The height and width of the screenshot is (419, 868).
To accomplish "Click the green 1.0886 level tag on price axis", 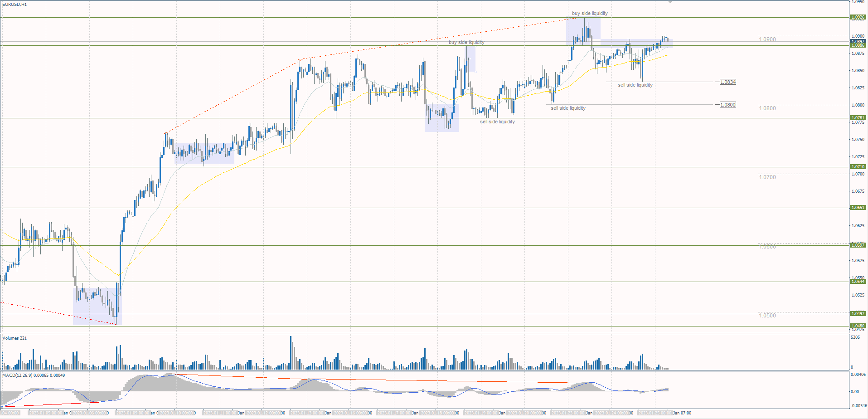I will point(858,45).
